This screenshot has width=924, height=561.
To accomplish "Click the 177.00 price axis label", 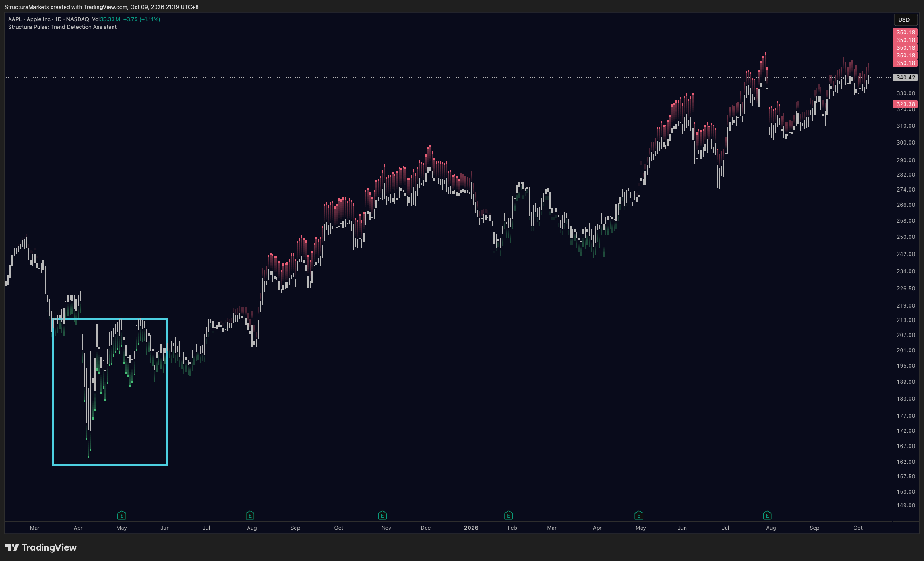I will click(x=905, y=416).
